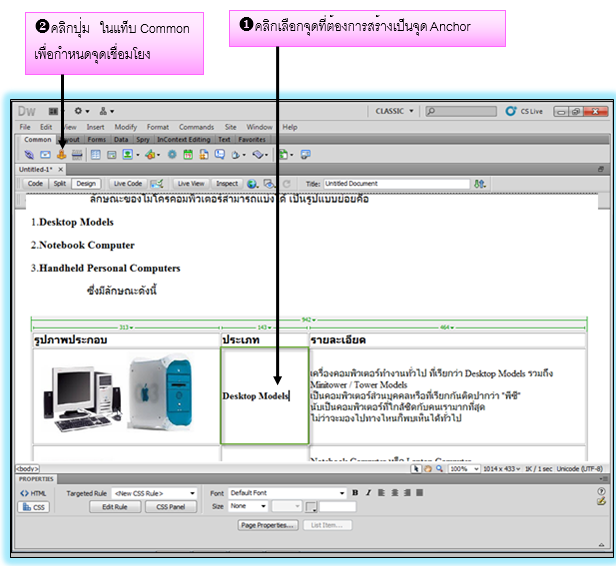Insert a Widget

[172, 155]
